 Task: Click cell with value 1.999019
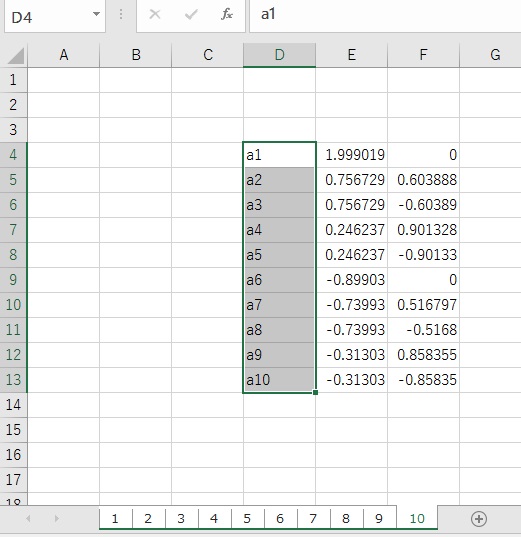tap(351, 155)
